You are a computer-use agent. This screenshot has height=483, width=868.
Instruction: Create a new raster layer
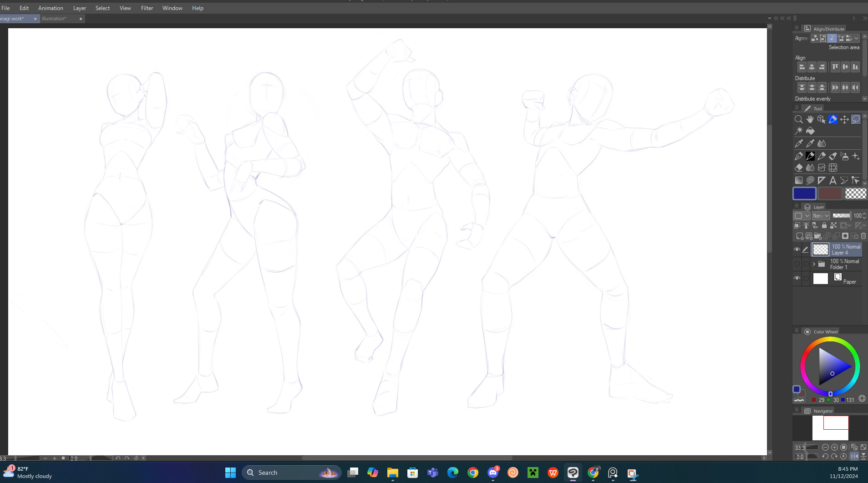point(799,236)
